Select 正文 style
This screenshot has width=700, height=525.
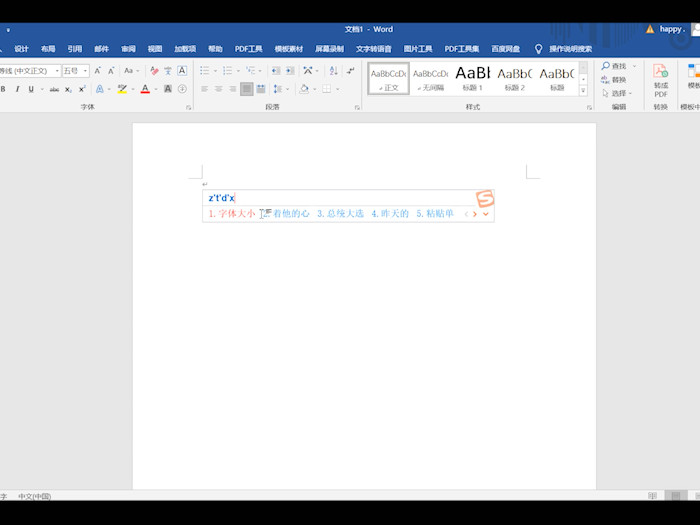(388, 79)
